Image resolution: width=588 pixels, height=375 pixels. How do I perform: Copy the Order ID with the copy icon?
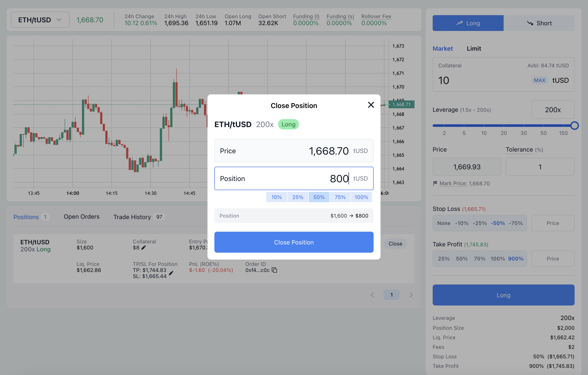point(275,270)
